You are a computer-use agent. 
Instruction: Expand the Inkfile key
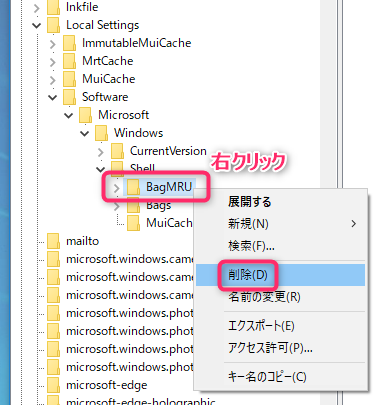click(x=37, y=8)
